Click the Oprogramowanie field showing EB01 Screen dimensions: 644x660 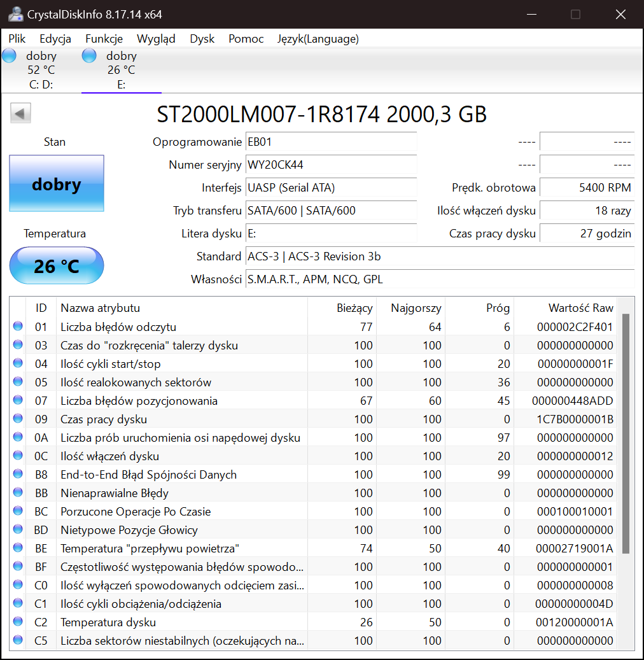[x=332, y=142]
